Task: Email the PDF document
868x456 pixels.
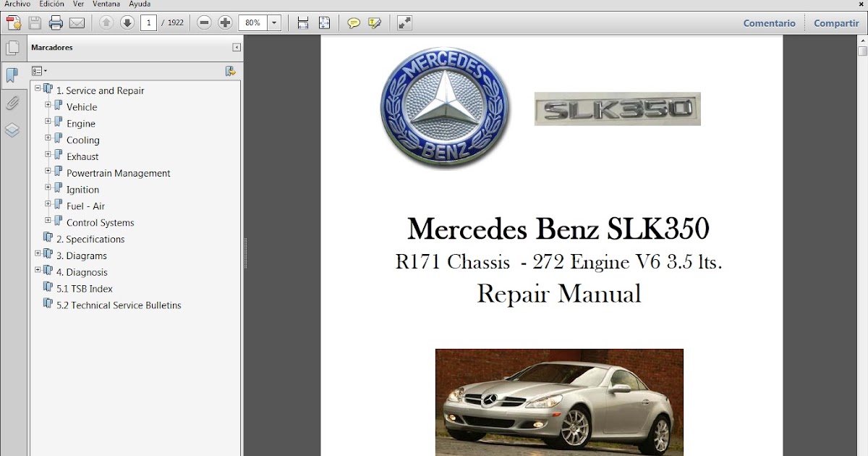Action: 76,22
